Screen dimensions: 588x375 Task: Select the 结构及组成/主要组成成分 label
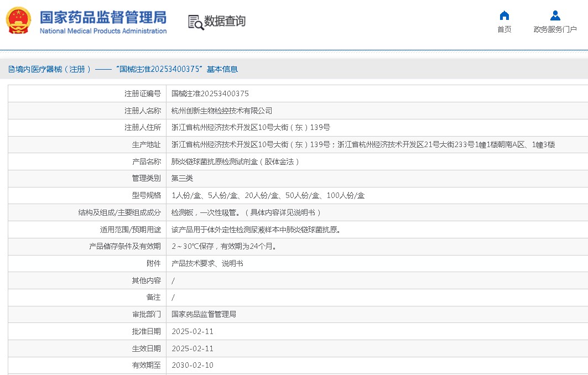pyautogui.click(x=119, y=212)
